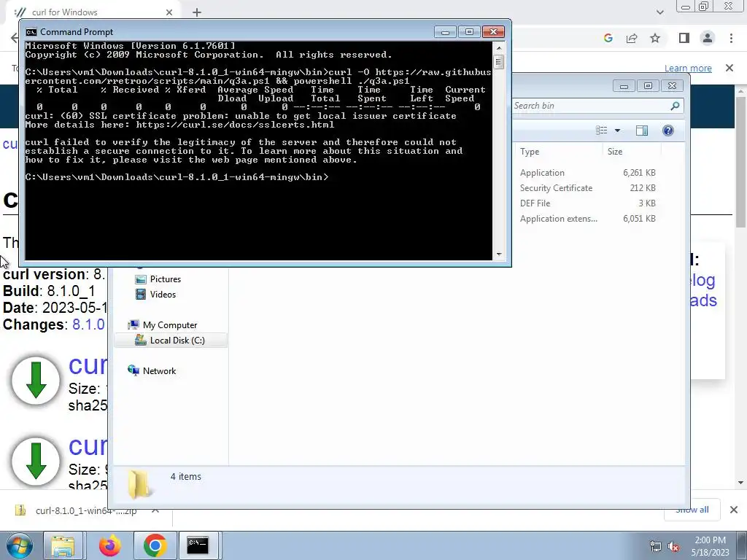This screenshot has width=747, height=560.
Task: Expand the view options dropdown arrow
Action: [x=617, y=131]
